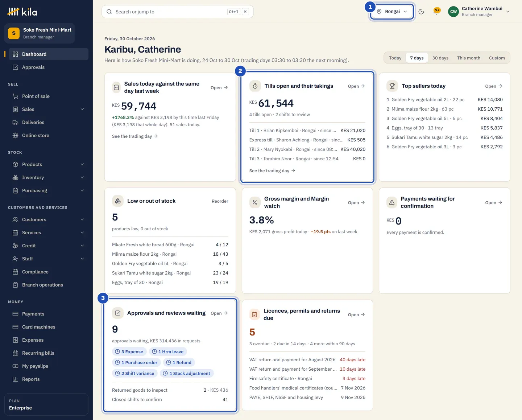Click the Recurring bills icon
Viewport: 522px width, 420px height.
click(x=15, y=353)
